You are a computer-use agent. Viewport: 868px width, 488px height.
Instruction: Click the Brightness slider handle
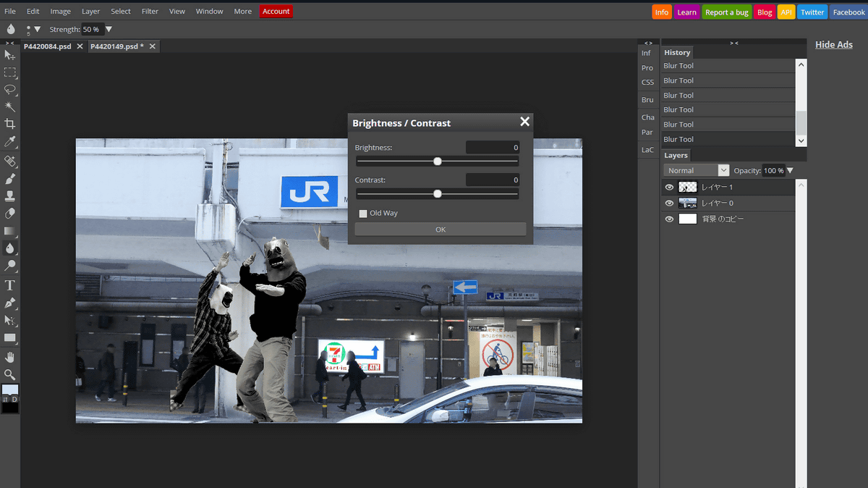pos(438,161)
